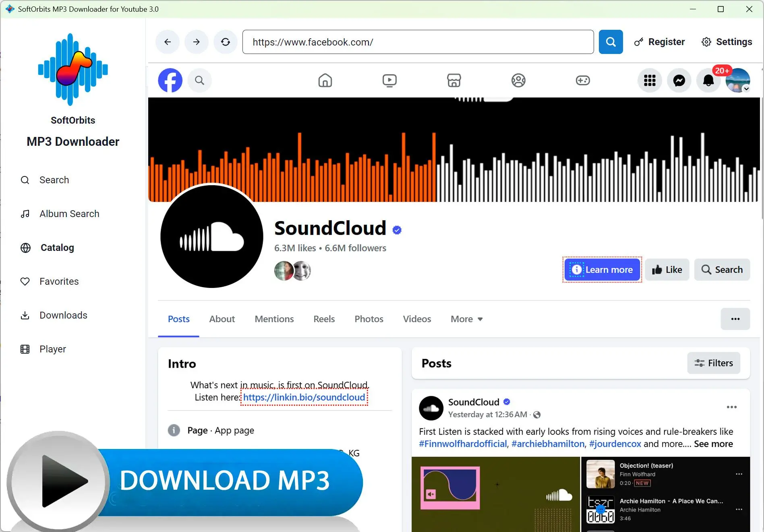764x532 pixels.
Task: Reload the page with the refresh icon
Action: (x=226, y=42)
